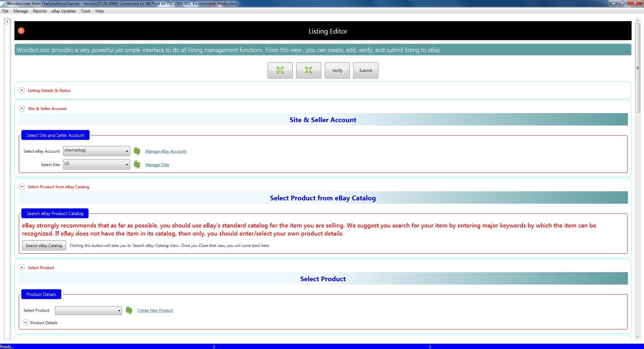Expand the Product Details sub-section
The image size is (644, 349).
point(26,322)
